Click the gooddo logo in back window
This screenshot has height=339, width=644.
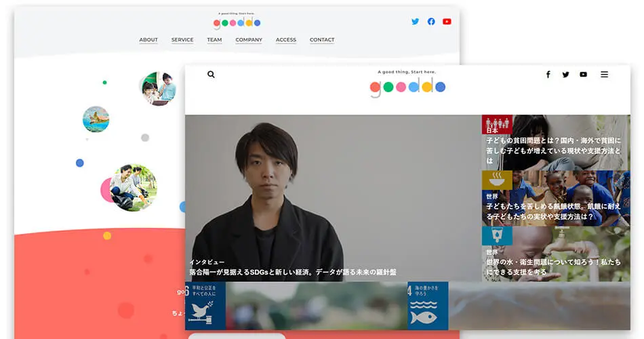[x=237, y=22]
